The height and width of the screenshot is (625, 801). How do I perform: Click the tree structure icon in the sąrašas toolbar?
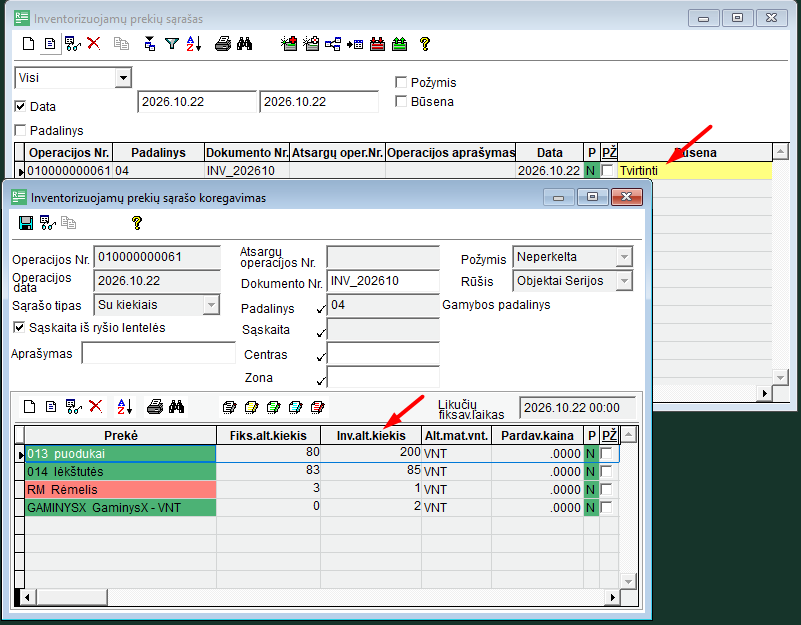(333, 44)
